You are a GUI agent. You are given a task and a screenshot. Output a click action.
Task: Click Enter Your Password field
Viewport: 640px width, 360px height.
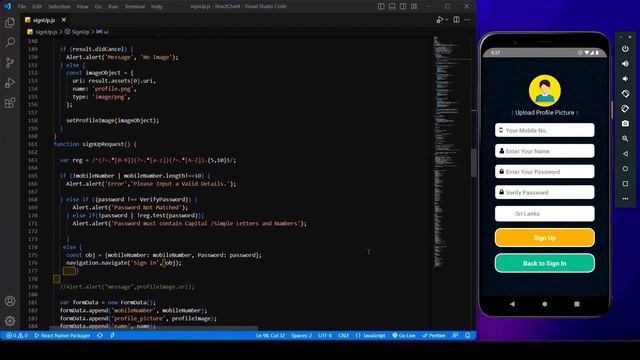(x=544, y=172)
